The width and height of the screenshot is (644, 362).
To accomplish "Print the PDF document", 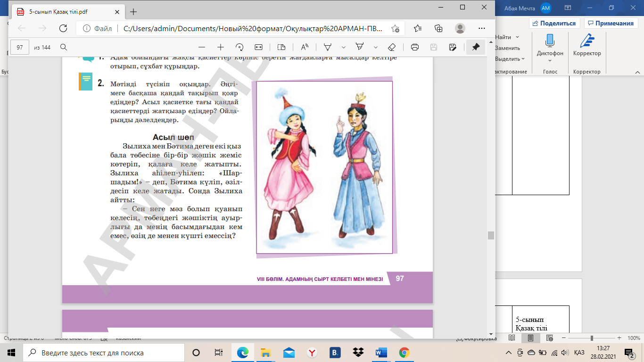I will point(415,47).
